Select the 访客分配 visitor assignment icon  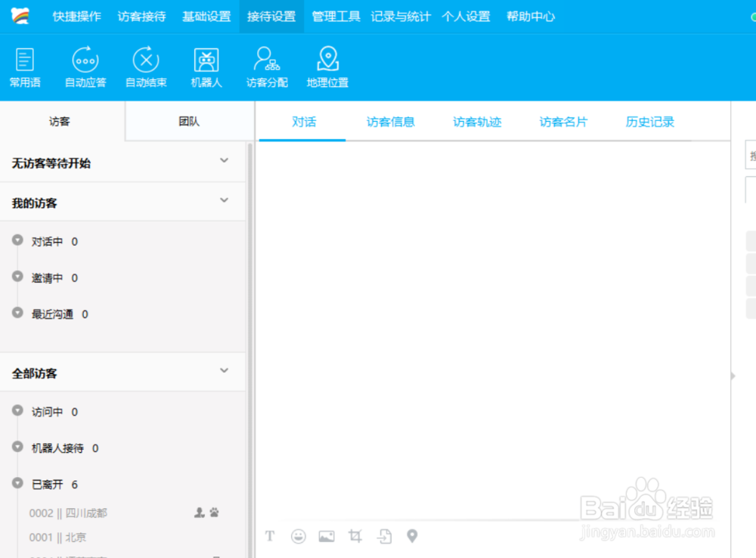tap(266, 67)
